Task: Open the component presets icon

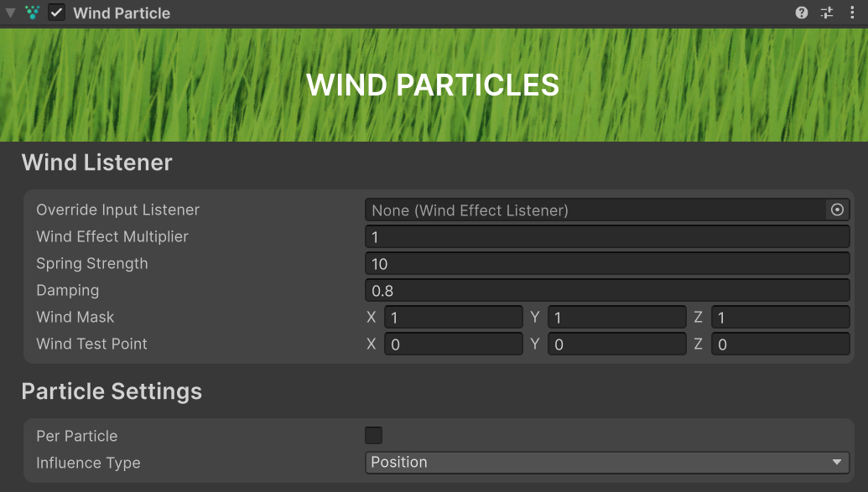Action: point(827,13)
